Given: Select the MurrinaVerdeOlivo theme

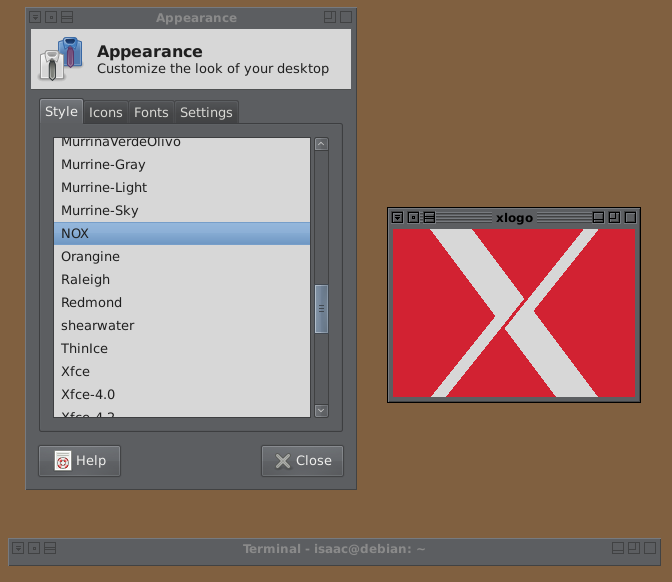Looking at the screenshot, I should (x=182, y=143).
